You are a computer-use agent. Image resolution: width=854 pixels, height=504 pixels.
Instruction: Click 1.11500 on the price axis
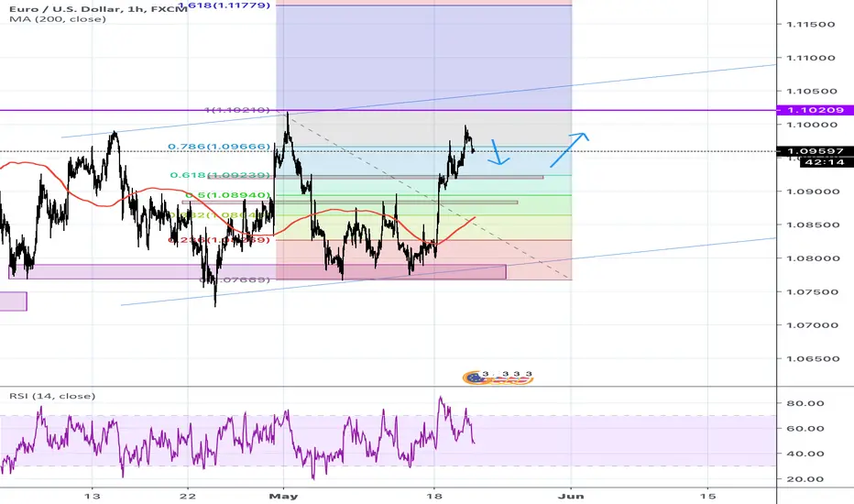tap(810, 25)
